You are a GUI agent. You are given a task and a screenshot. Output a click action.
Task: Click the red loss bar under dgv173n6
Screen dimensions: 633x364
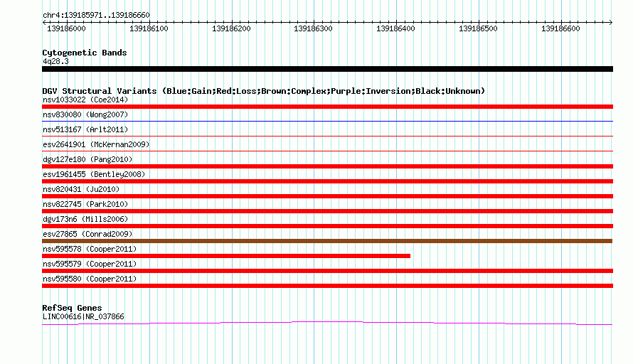point(327,226)
